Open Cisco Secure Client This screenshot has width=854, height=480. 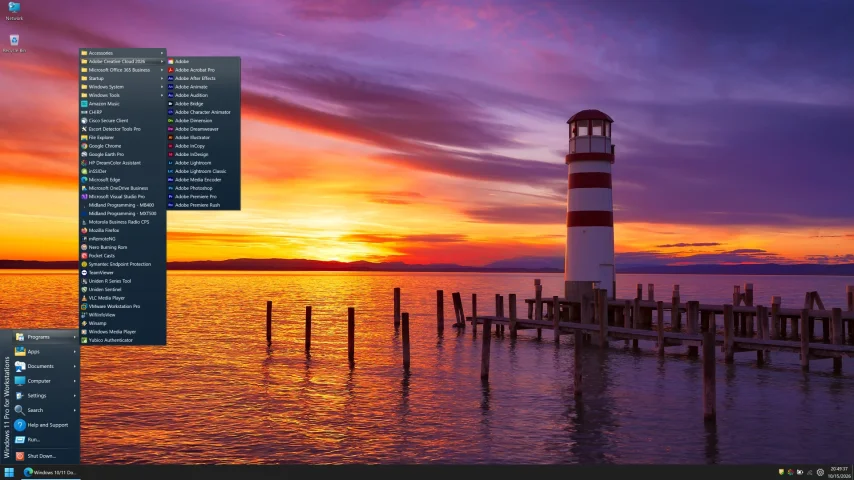[123, 120]
